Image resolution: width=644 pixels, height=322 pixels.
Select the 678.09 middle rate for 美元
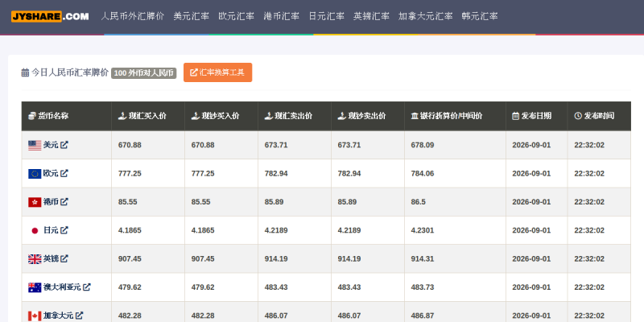(x=423, y=145)
